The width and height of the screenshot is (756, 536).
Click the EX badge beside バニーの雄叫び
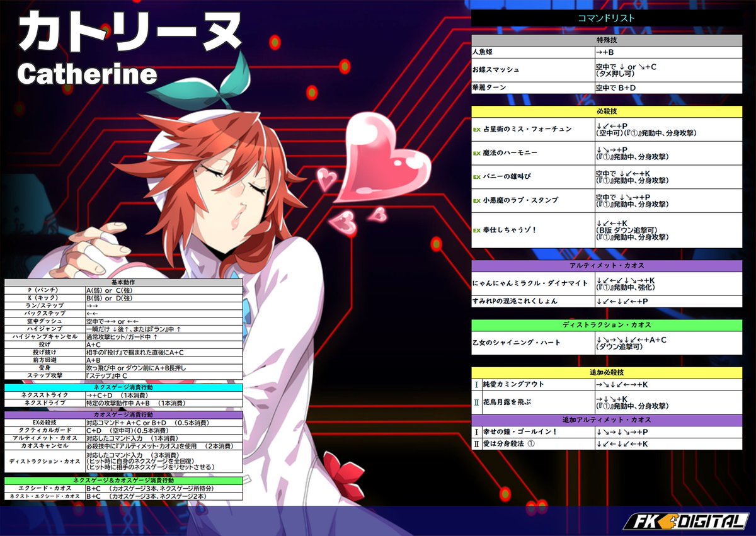(x=477, y=177)
